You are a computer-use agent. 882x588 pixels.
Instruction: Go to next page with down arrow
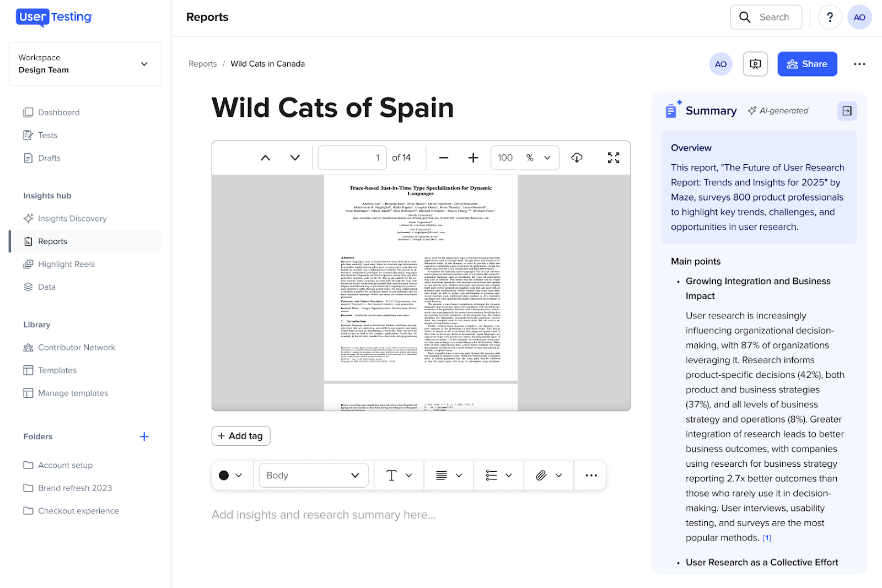pos(295,158)
